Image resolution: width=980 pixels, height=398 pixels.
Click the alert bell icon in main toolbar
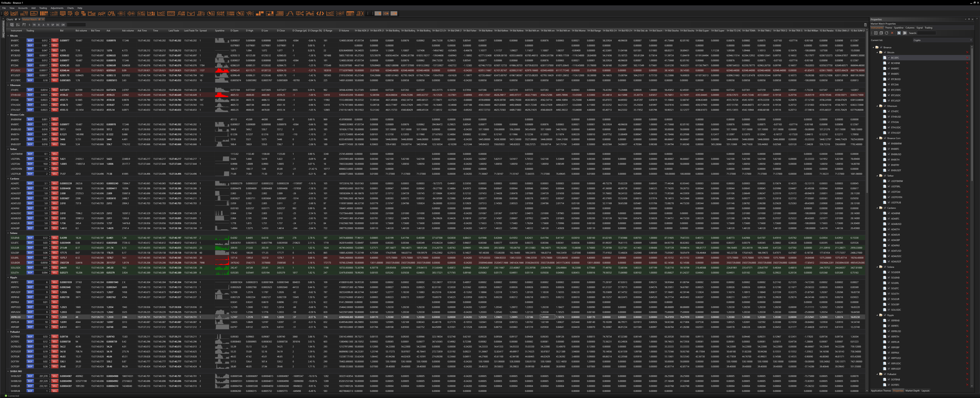coord(111,13)
